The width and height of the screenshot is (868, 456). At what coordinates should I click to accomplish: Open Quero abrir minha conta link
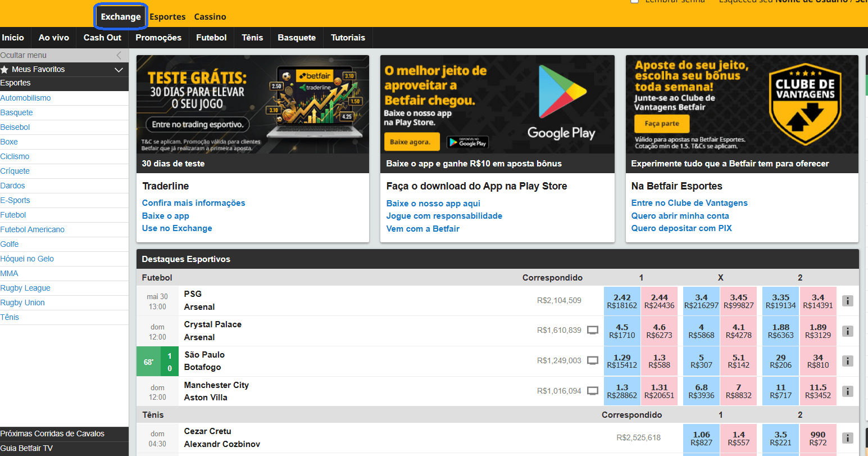click(680, 216)
